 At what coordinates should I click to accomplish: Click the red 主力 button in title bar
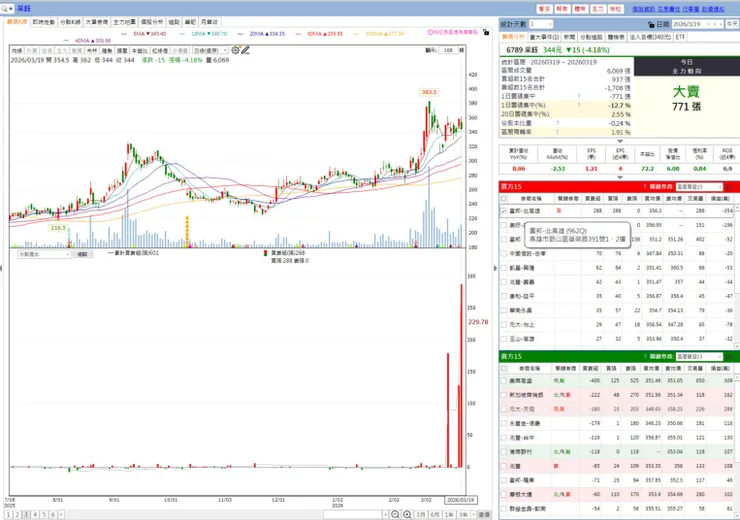(597, 9)
